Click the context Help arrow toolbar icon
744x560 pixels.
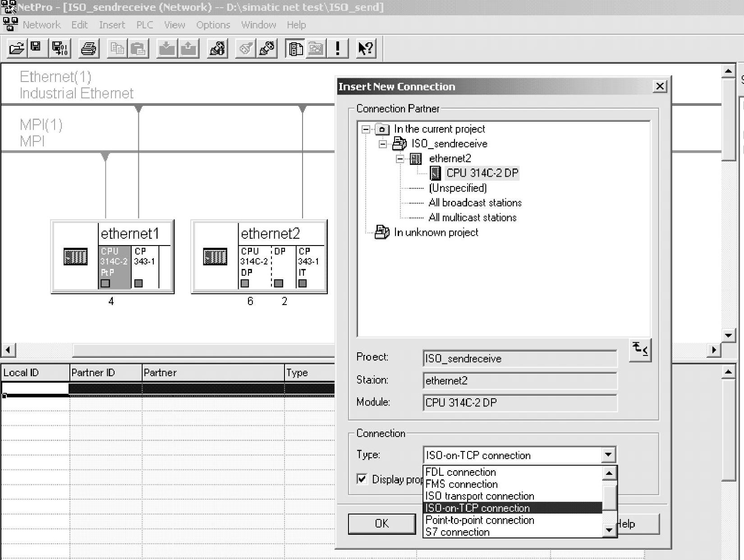[x=366, y=48]
